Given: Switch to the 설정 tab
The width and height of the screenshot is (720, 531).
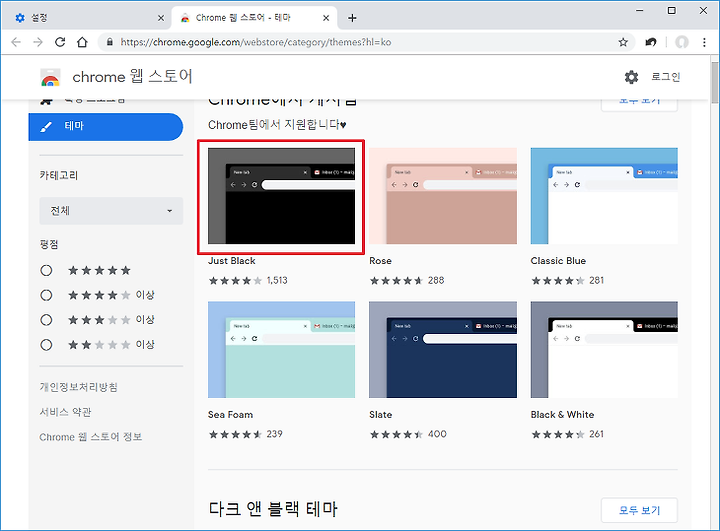Looking at the screenshot, I should pos(85,18).
